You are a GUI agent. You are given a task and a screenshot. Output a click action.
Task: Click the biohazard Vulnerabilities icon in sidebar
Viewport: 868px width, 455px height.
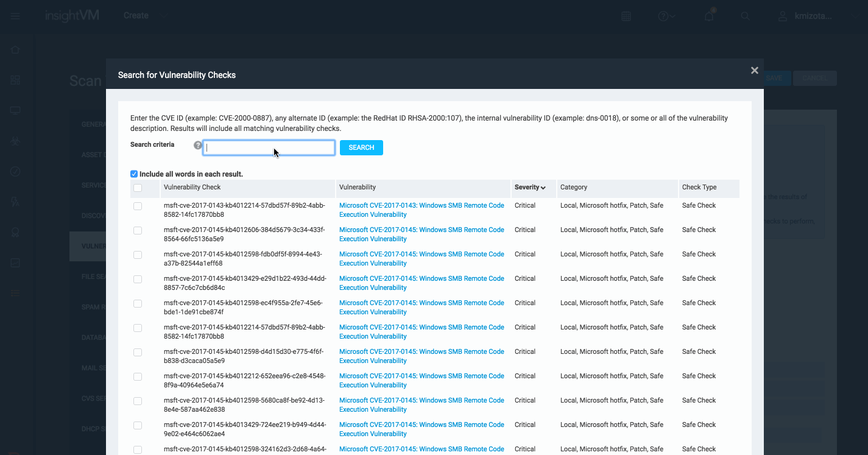tap(15, 141)
